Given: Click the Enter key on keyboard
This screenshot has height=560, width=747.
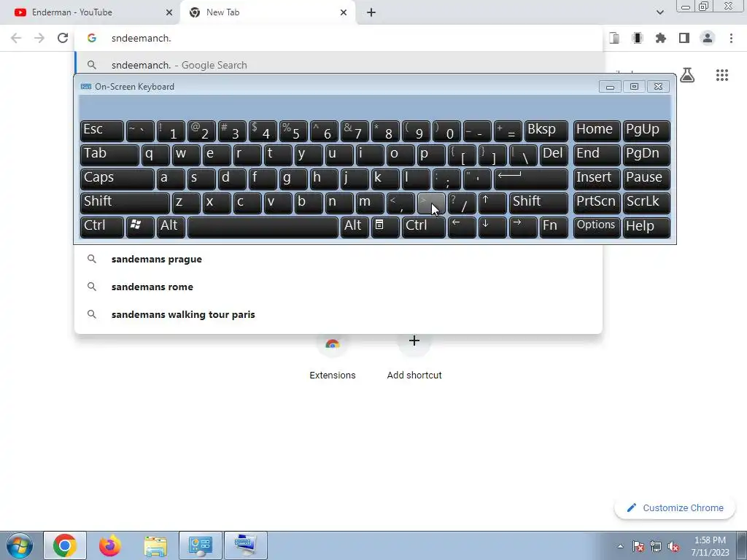Looking at the screenshot, I should 531,179.
